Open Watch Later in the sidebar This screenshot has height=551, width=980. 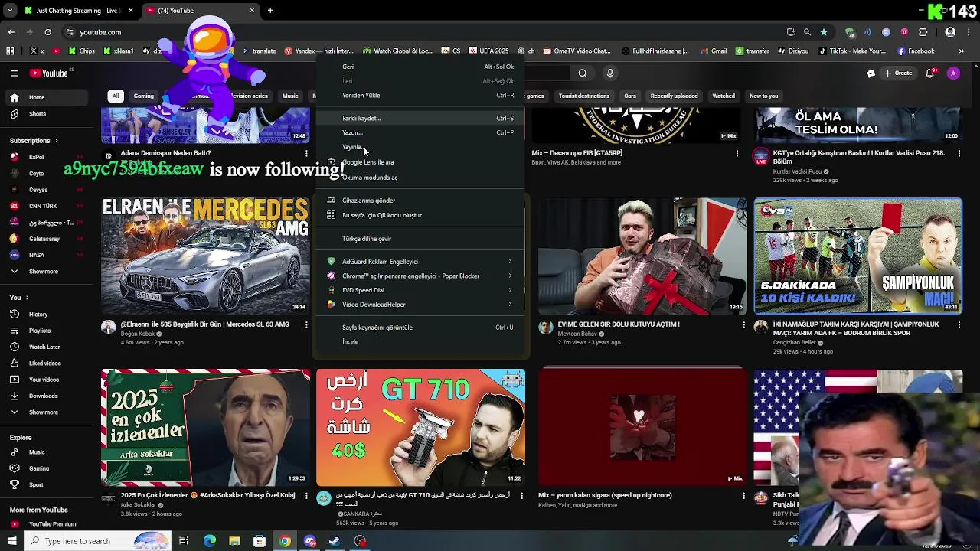[x=49, y=347]
